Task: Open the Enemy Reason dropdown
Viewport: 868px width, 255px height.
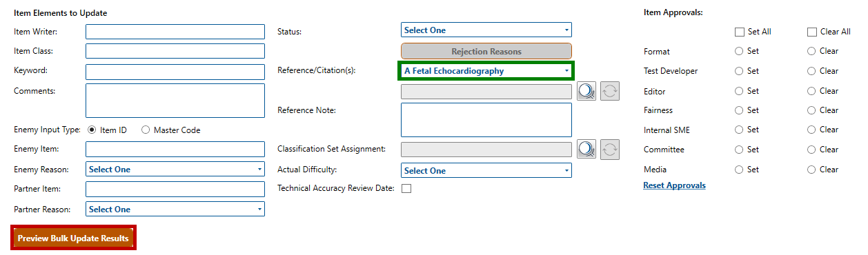Action: click(175, 170)
